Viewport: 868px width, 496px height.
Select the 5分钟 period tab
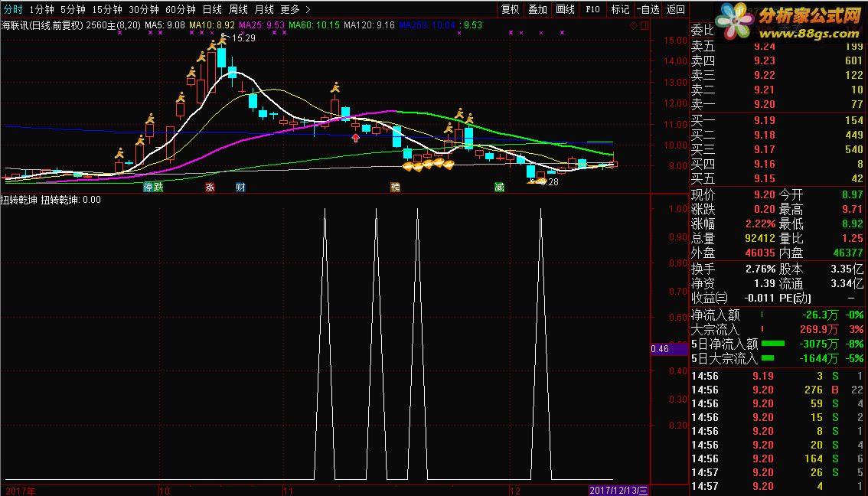click(73, 9)
